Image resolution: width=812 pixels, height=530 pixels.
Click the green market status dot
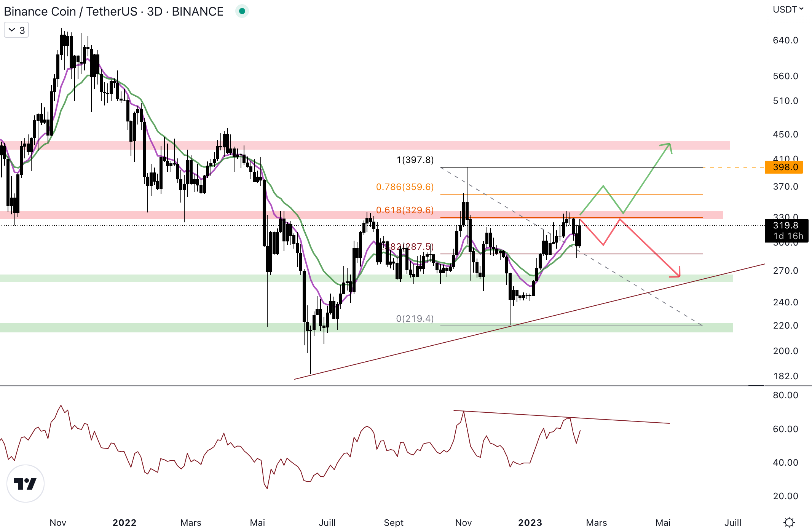pos(242,11)
